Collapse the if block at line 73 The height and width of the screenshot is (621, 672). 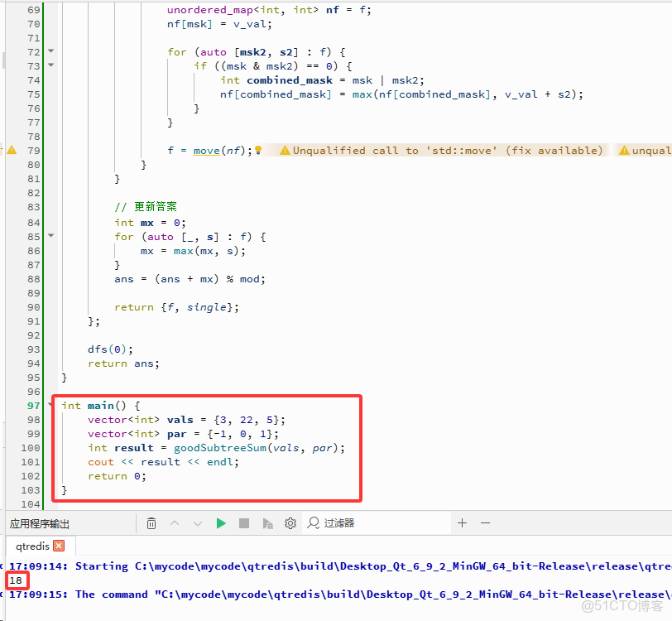pyautogui.click(x=51, y=65)
